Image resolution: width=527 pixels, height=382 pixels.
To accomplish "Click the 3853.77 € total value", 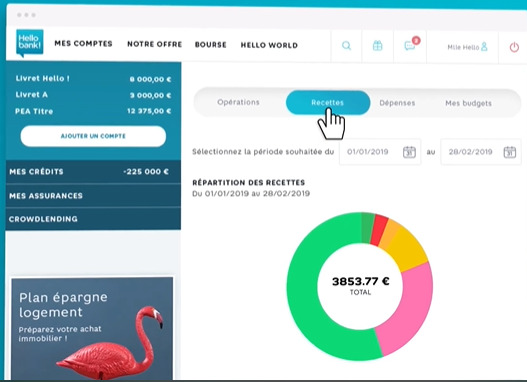I will (360, 281).
